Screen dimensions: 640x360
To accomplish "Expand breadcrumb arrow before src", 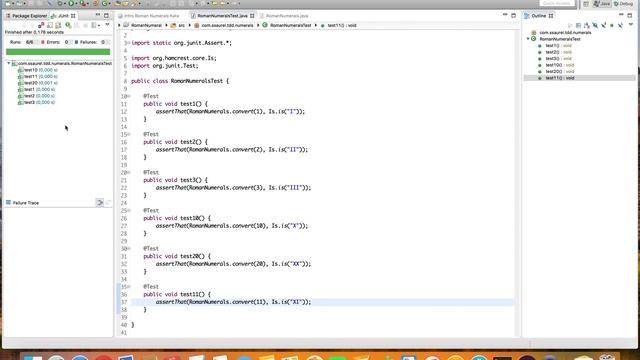I will coord(167,25).
